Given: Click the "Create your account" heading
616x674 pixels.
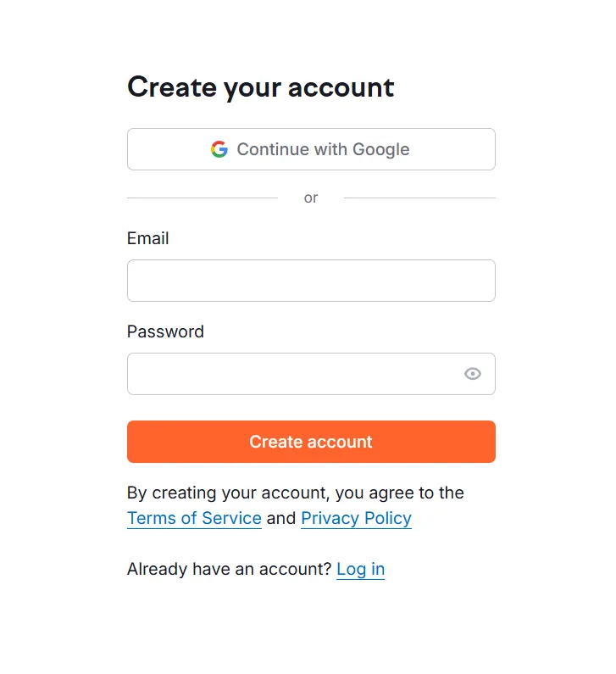Looking at the screenshot, I should point(260,87).
